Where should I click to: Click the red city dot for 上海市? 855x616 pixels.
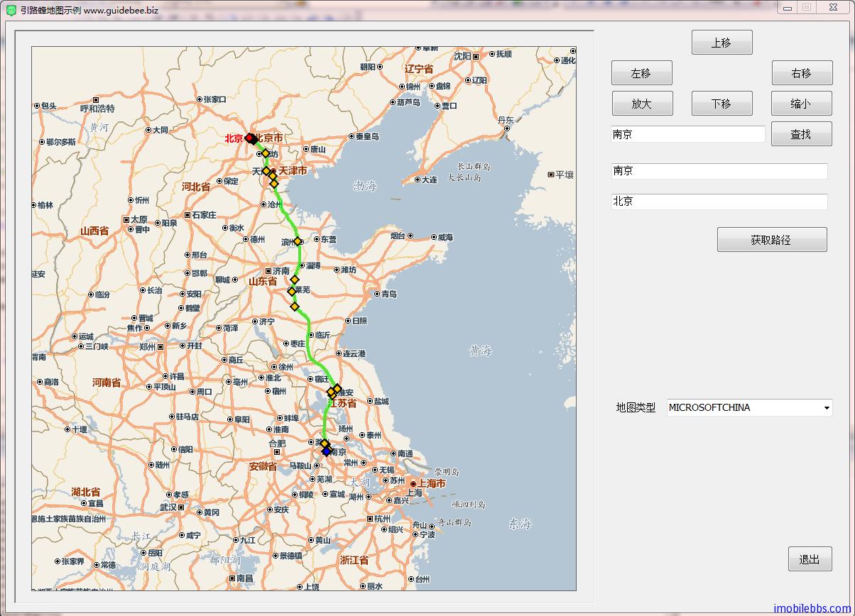[x=413, y=484]
